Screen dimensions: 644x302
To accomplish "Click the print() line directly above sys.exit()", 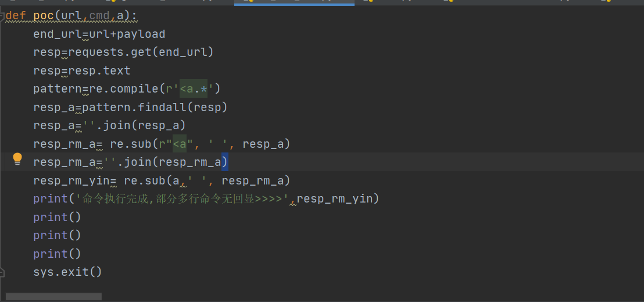I will click(x=57, y=254).
